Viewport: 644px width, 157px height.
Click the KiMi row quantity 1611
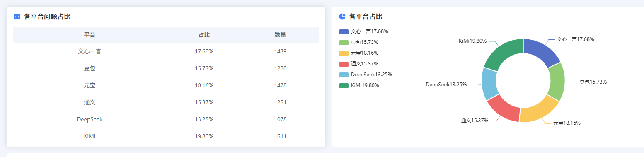(x=280, y=136)
